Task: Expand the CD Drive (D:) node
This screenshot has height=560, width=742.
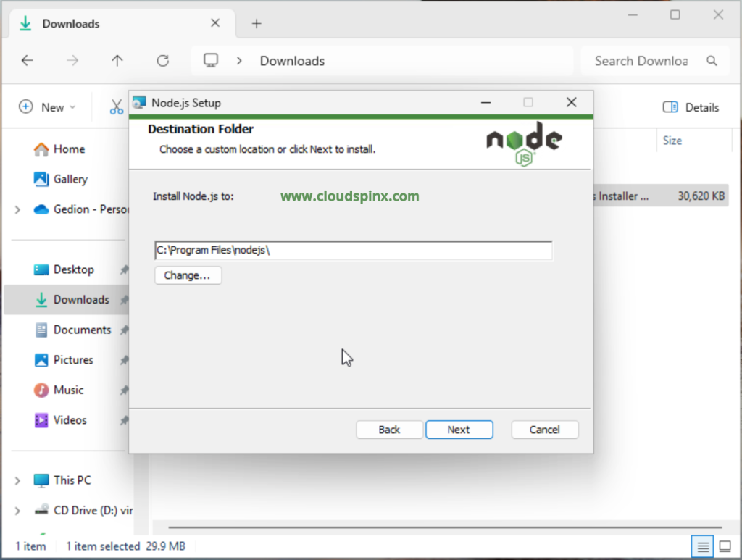Action: (17, 511)
